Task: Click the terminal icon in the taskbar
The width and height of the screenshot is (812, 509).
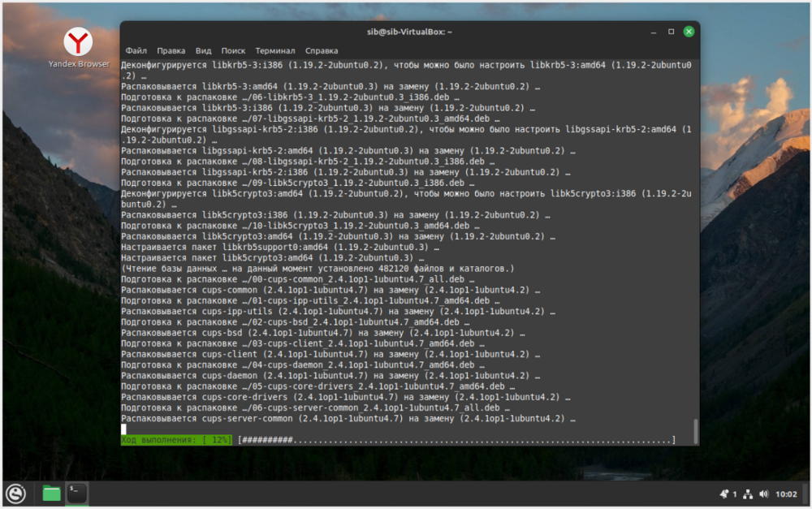Action: point(76,493)
